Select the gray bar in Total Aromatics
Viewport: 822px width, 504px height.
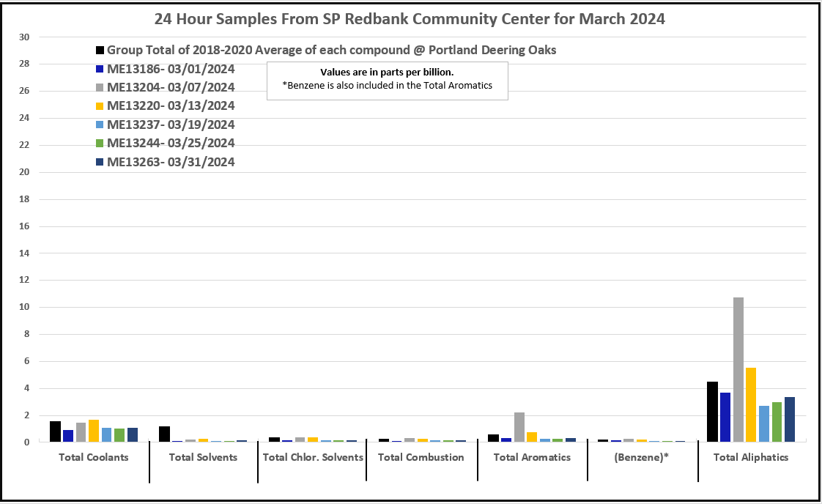click(x=519, y=427)
